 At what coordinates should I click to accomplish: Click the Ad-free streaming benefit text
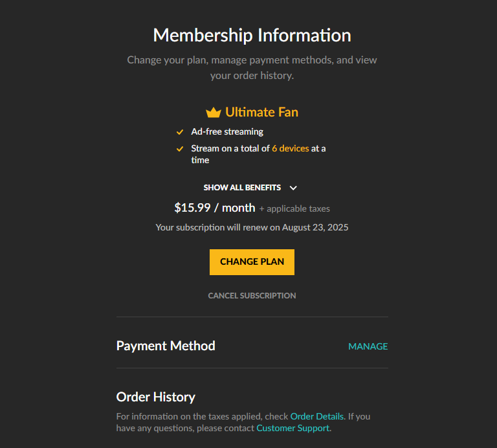coord(227,131)
